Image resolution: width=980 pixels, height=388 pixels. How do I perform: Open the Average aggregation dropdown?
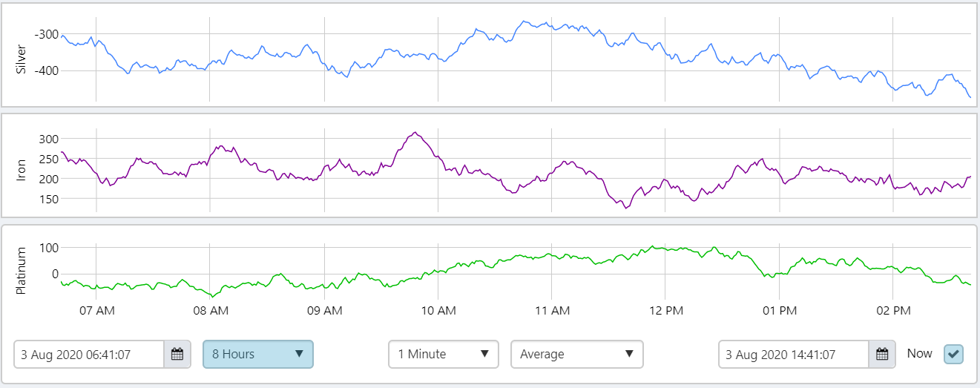[x=576, y=354]
